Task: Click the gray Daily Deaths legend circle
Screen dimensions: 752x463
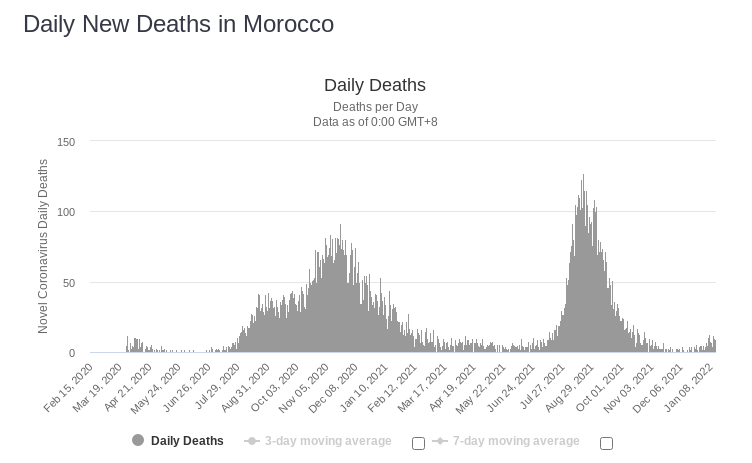Action: tap(138, 440)
